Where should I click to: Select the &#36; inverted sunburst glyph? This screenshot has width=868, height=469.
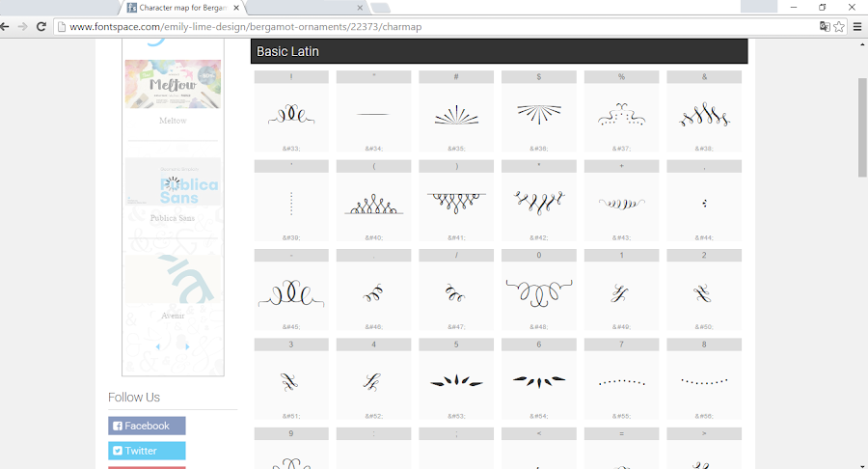click(x=538, y=115)
